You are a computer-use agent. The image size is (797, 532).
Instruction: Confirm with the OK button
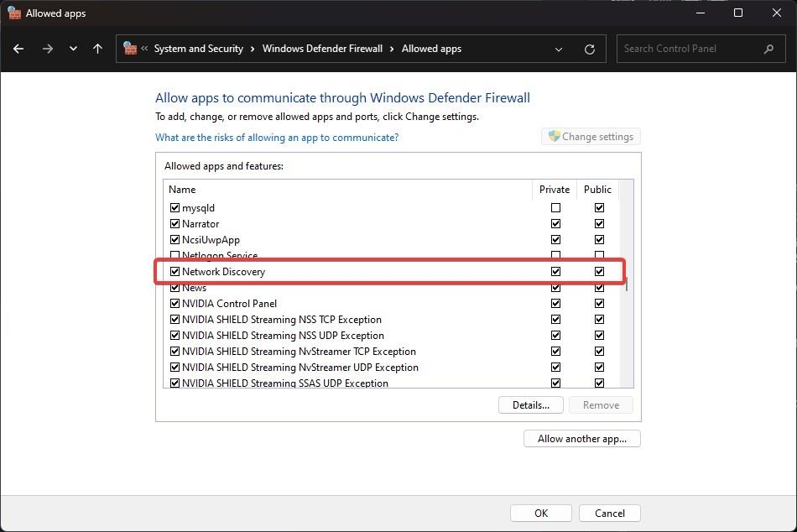(x=541, y=514)
